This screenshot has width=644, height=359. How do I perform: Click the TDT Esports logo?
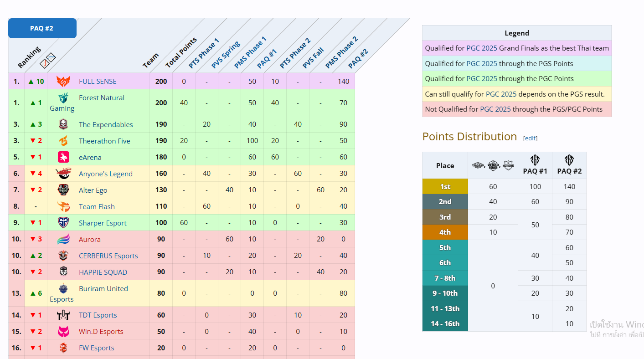click(x=63, y=315)
